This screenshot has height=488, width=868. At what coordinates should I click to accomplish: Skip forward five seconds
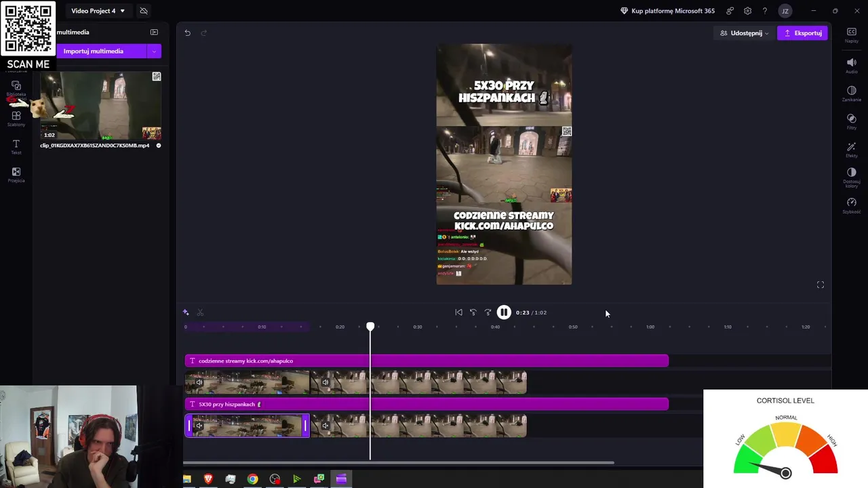488,312
